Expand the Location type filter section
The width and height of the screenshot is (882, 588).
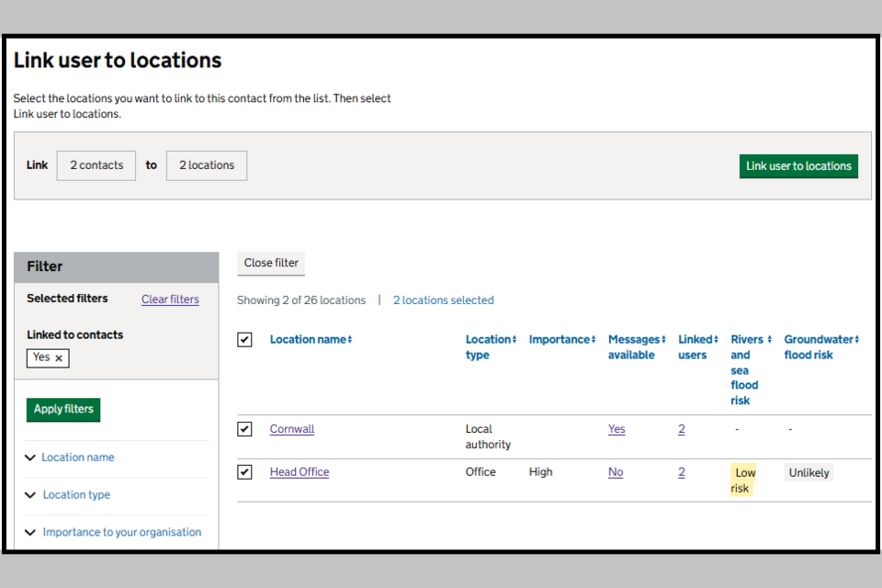click(75, 495)
